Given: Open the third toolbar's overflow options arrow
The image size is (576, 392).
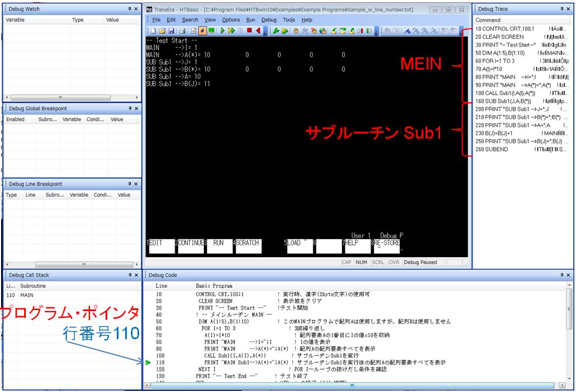Looking at the screenshot, I should 461,31.
